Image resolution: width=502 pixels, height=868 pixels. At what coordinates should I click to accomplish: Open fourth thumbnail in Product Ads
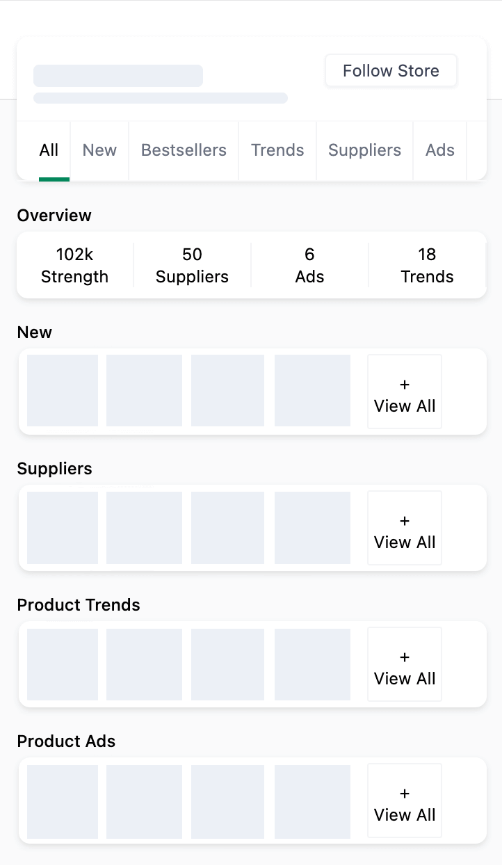pyautogui.click(x=312, y=800)
